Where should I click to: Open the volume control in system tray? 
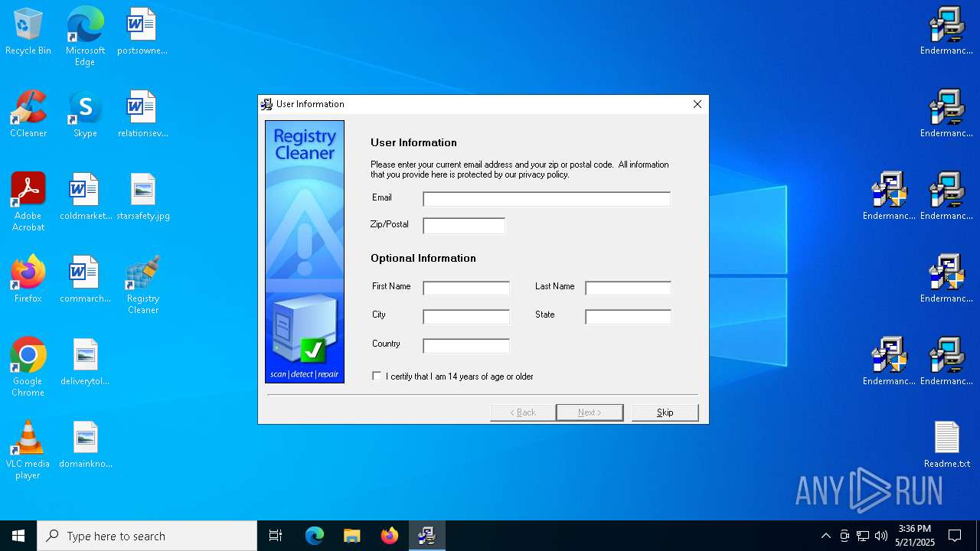881,536
